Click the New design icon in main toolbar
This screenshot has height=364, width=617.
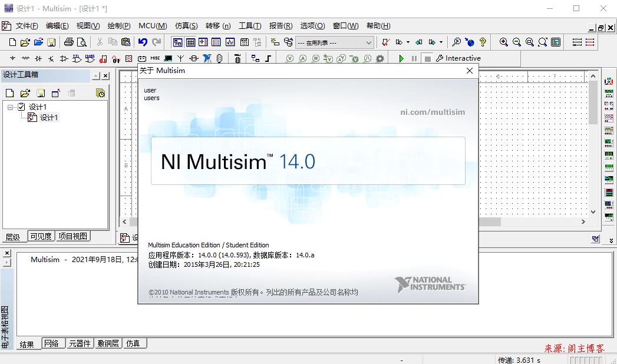tap(12, 42)
